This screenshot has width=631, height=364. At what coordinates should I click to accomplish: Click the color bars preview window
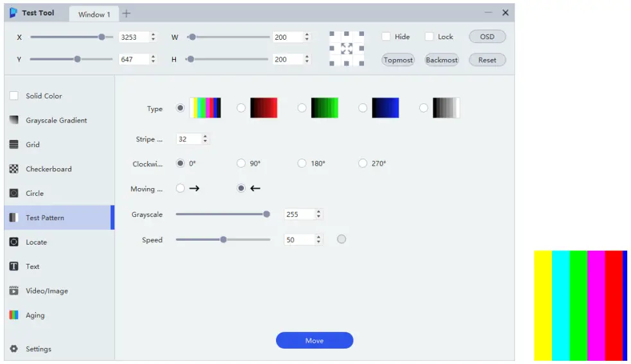(x=581, y=305)
